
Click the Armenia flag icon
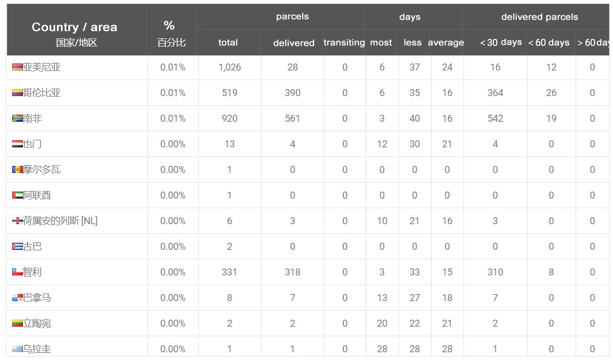17,67
